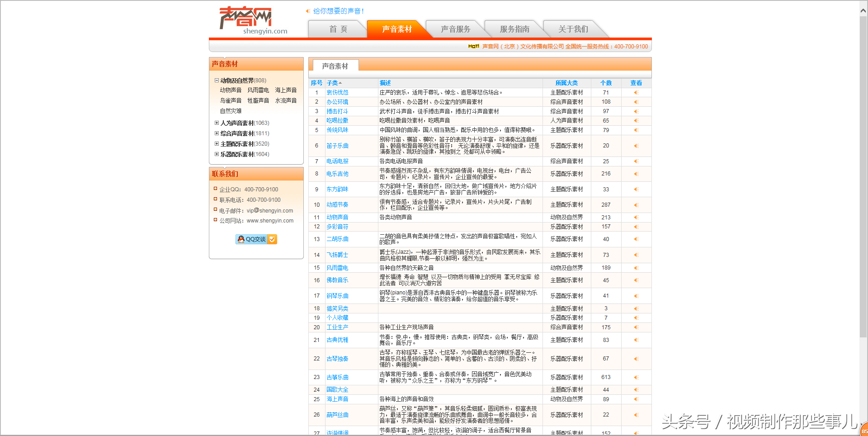Click speaker icon in 笛子乐曲 row
868x436 pixels.
click(x=636, y=146)
